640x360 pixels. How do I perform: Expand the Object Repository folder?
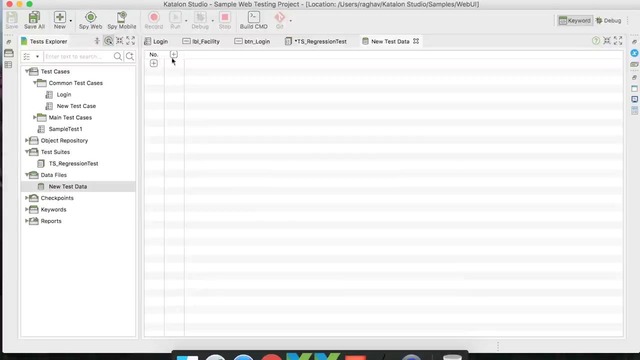pos(27,140)
